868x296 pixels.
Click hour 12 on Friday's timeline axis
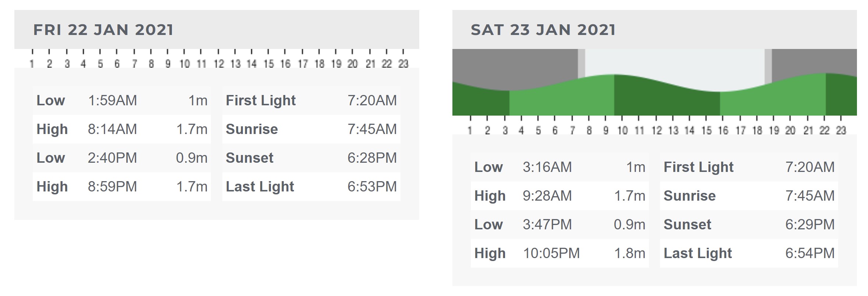tap(219, 64)
